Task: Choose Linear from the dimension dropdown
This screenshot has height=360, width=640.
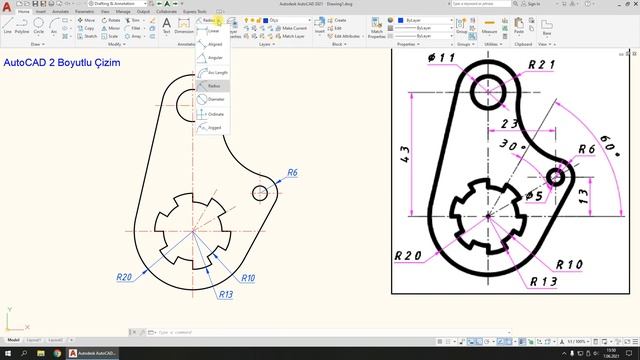Action: coord(212,31)
